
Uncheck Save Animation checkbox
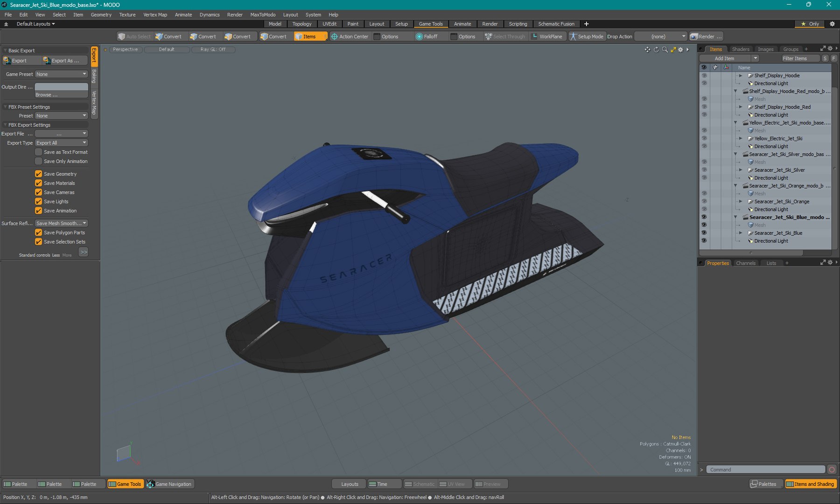[39, 211]
